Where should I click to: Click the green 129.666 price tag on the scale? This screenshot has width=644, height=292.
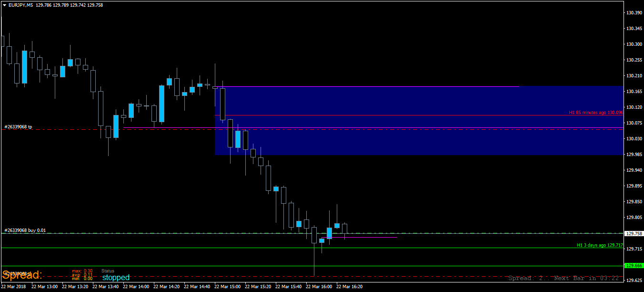pyautogui.click(x=634, y=266)
